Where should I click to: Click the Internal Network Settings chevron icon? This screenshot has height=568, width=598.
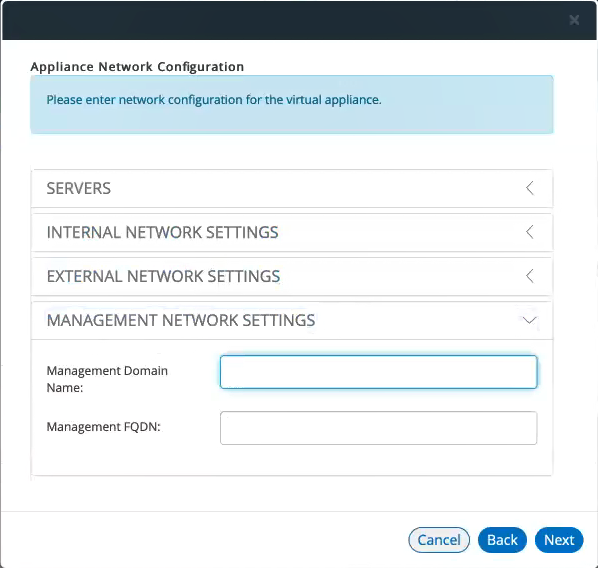point(530,232)
